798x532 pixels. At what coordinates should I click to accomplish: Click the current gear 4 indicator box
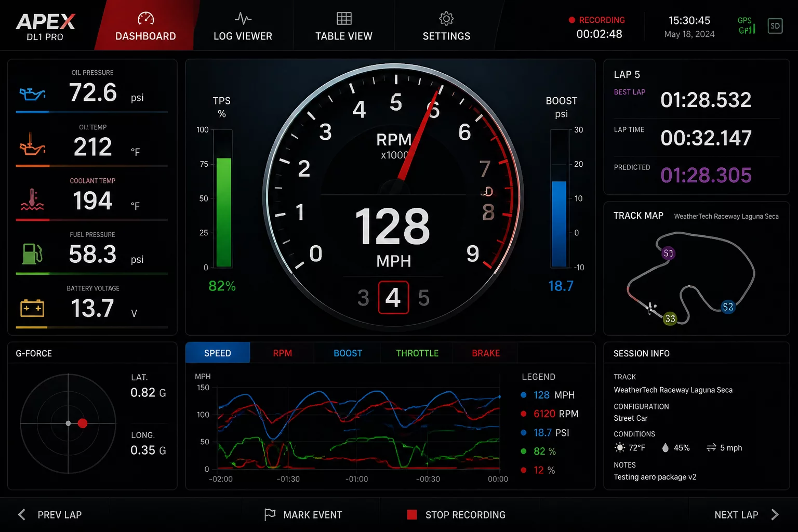coord(393,298)
